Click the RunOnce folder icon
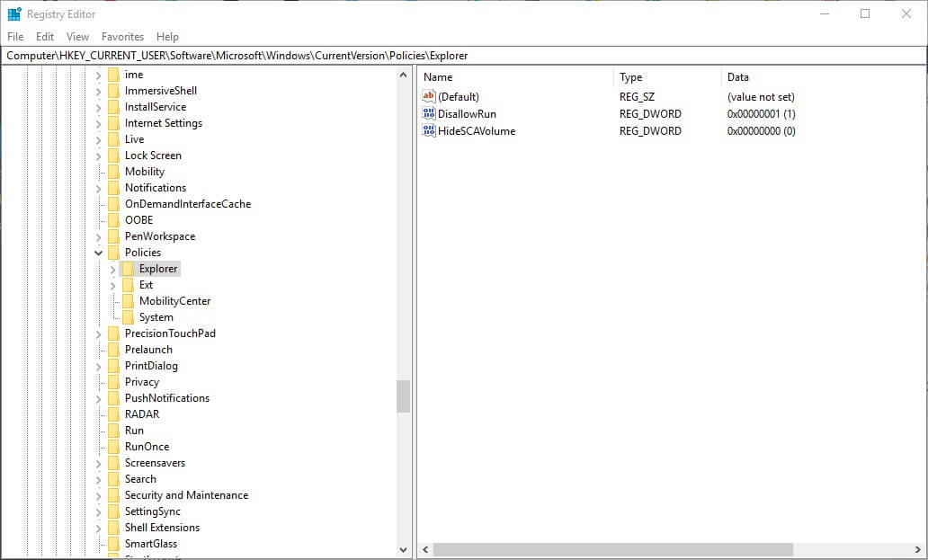 (x=113, y=447)
